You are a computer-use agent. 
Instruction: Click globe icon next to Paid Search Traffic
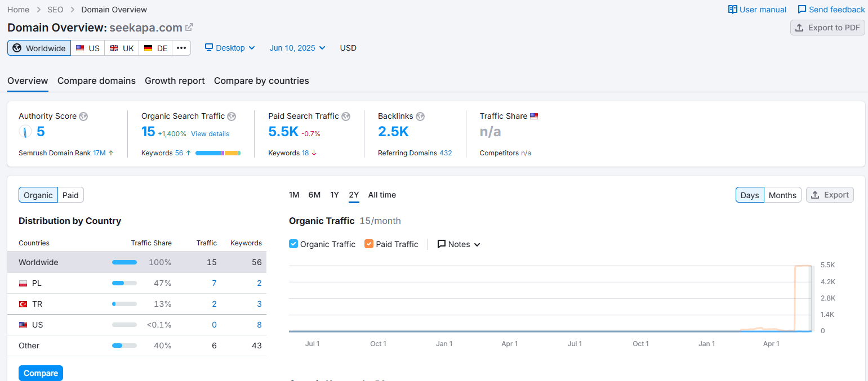[x=346, y=116]
